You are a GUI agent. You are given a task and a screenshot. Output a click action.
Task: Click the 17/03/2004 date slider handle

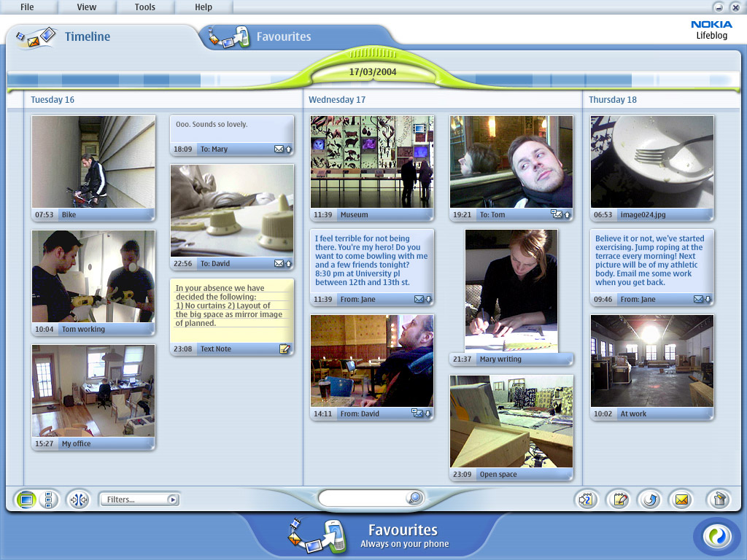[x=373, y=71]
